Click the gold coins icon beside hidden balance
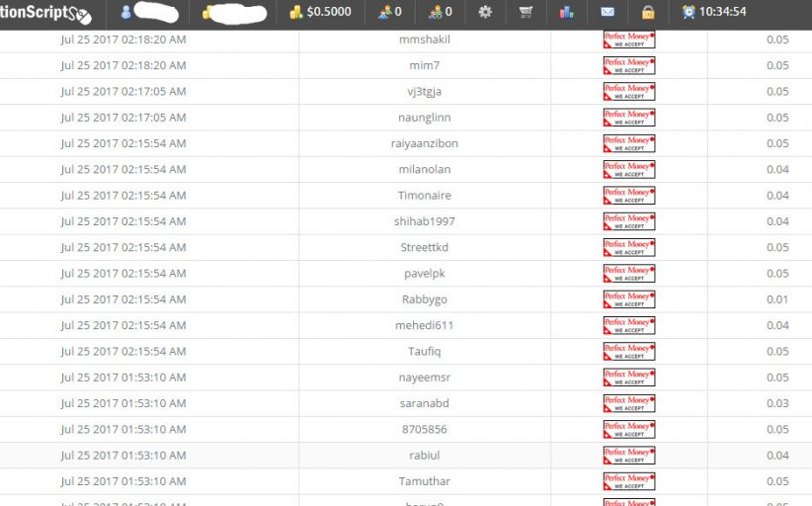The height and width of the screenshot is (506, 812). point(208,13)
